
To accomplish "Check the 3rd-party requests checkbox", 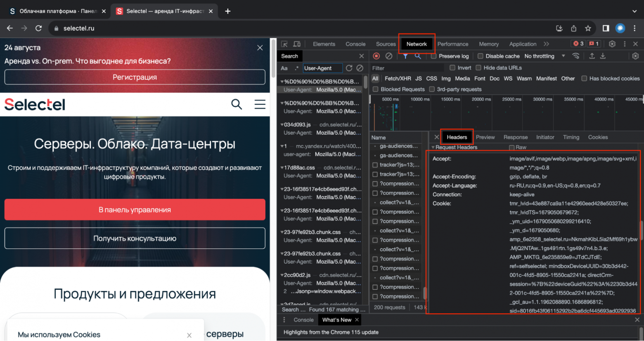I will tap(432, 89).
